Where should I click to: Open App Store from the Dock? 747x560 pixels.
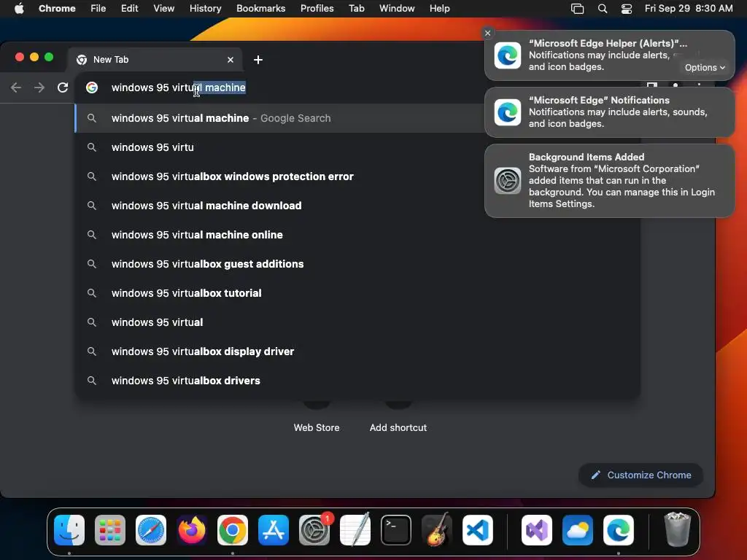(x=274, y=530)
